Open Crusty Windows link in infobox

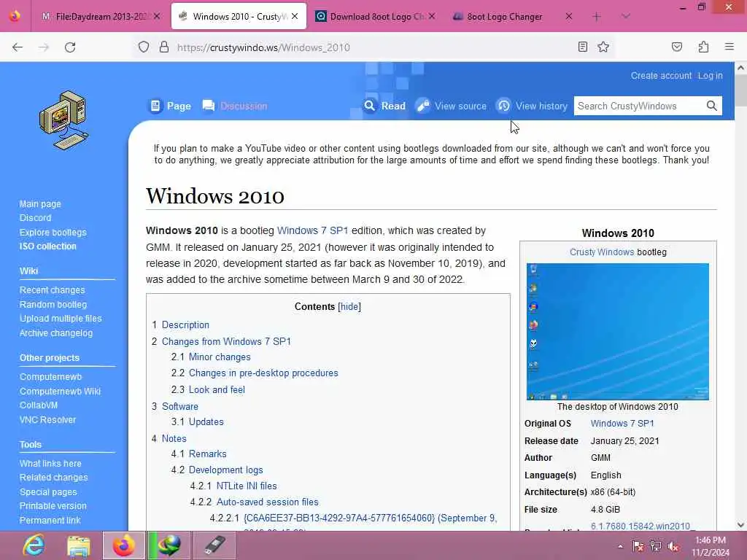pos(602,252)
